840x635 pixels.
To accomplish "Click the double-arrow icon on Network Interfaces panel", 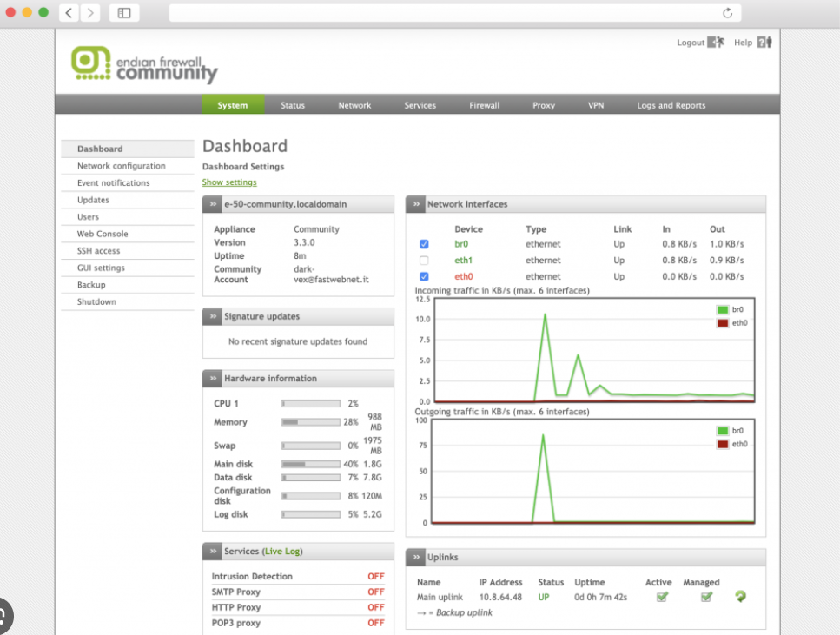I will click(416, 203).
